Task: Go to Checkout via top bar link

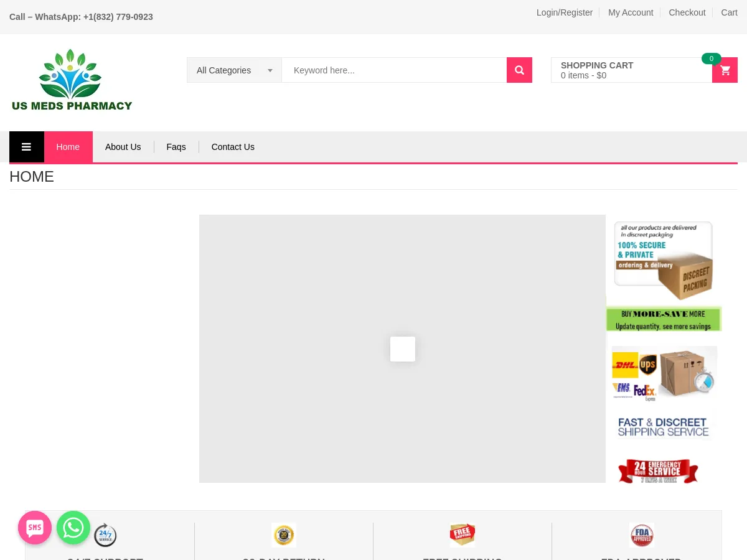Action: coord(687,12)
